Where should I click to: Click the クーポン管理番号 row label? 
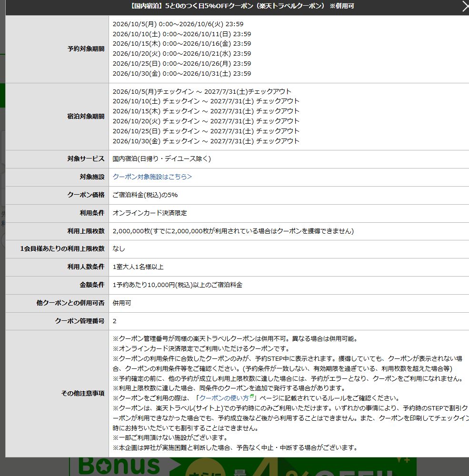80,321
